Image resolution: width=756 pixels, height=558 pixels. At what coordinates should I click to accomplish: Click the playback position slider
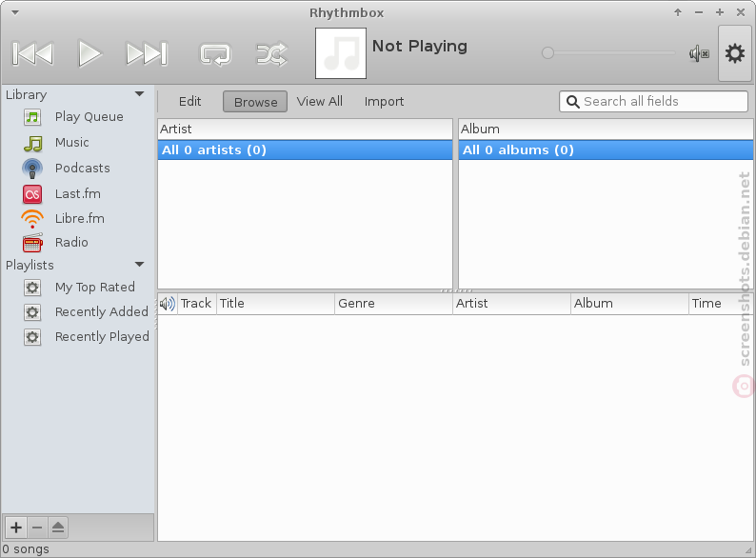pos(608,52)
